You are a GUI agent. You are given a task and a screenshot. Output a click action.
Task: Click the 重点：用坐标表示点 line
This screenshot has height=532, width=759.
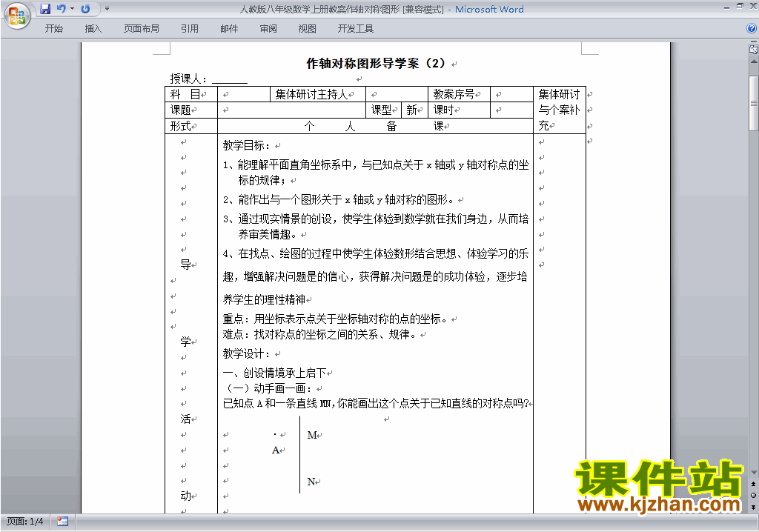point(335,319)
